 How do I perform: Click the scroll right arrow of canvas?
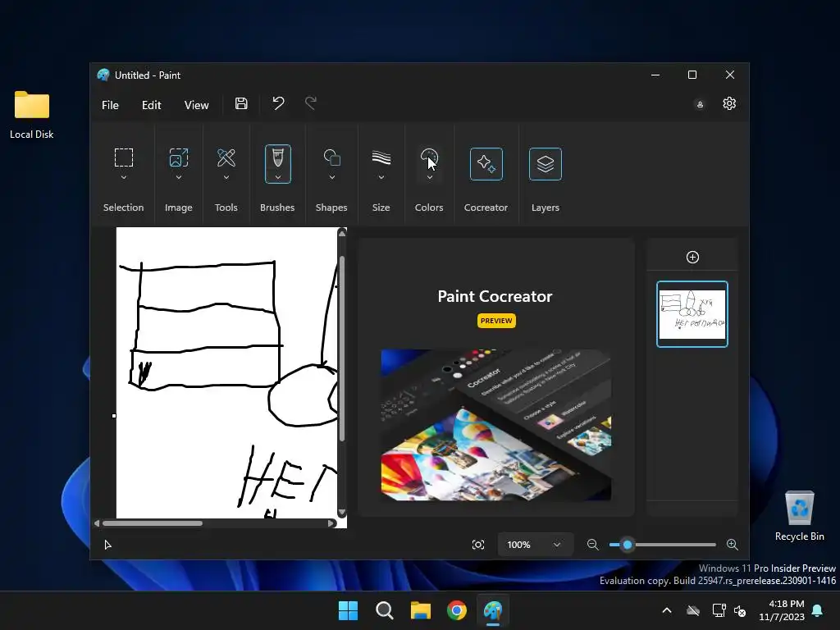click(331, 523)
